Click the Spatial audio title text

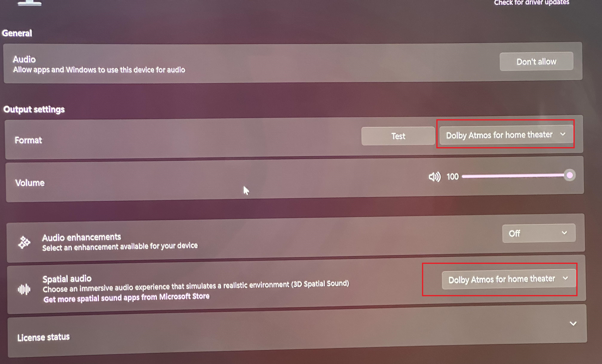tap(67, 279)
